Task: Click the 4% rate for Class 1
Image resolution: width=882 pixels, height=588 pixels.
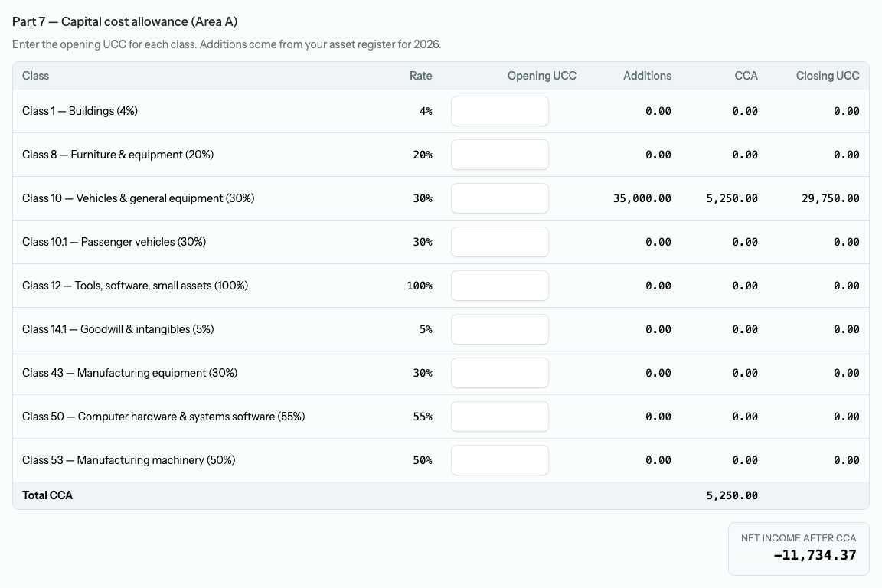Action: tap(426, 112)
